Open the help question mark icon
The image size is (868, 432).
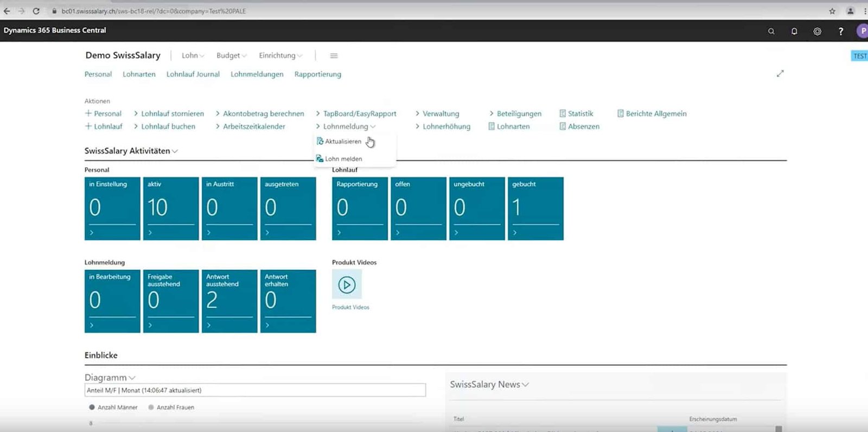tap(841, 31)
